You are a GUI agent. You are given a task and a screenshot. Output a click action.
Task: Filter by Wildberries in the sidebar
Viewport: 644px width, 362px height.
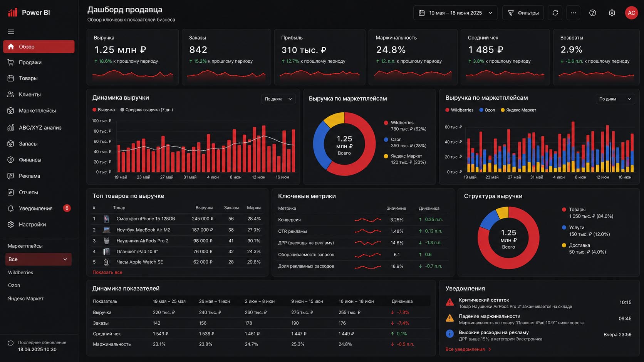20,272
